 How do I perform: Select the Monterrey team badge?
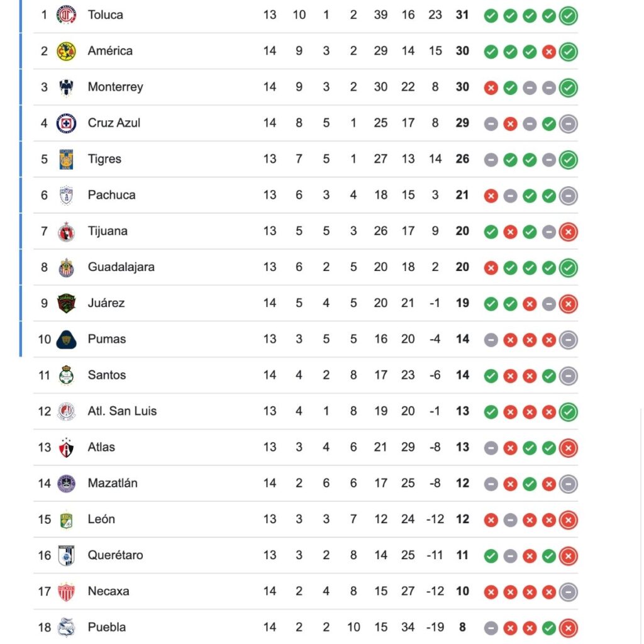(66, 87)
